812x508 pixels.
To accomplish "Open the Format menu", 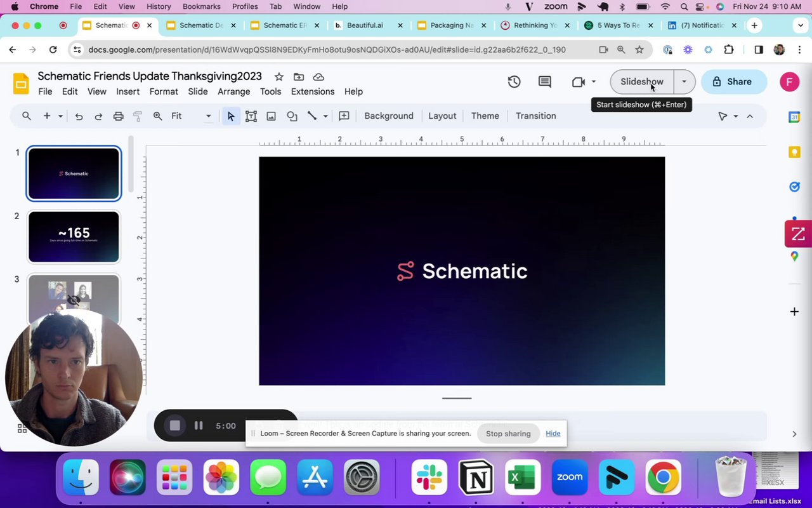I will (164, 91).
